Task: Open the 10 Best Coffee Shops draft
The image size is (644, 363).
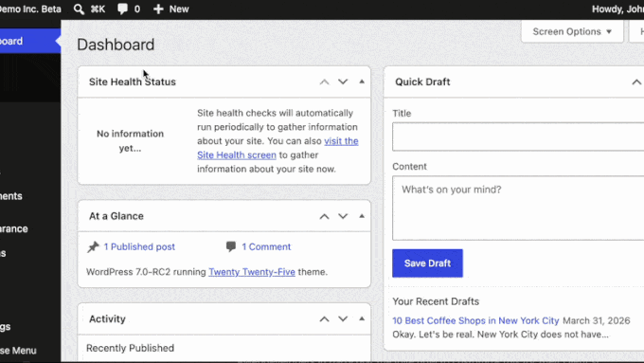Action: (475, 320)
